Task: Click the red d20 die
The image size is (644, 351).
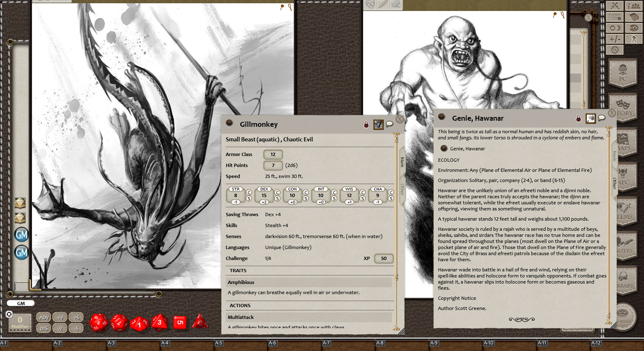Action: click(98, 323)
